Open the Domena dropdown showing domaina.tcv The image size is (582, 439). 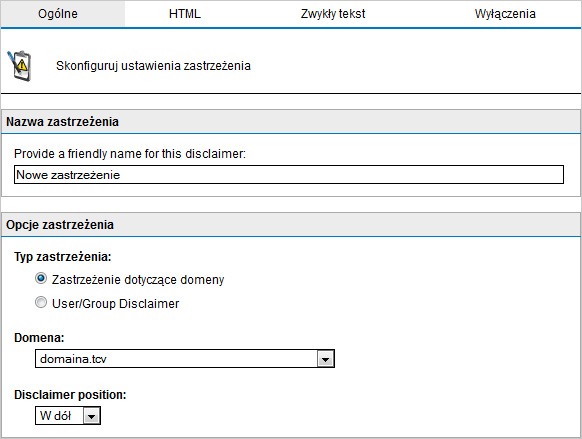[x=185, y=358]
